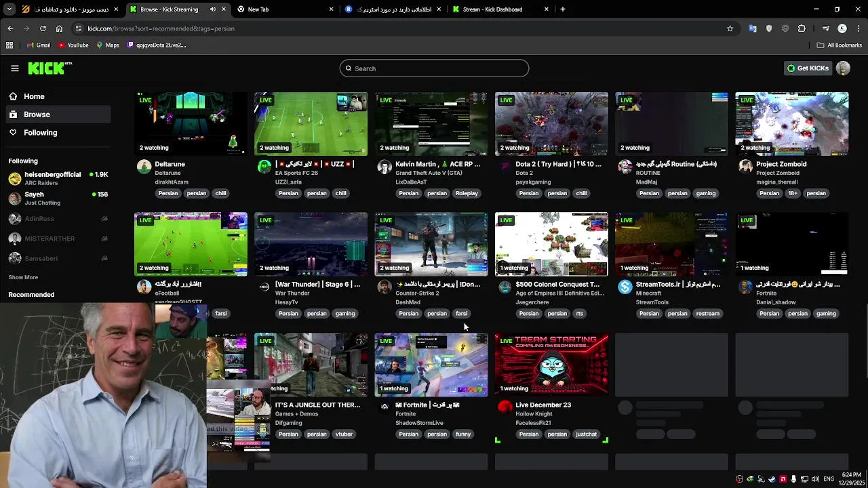This screenshot has height=488, width=868.
Task: Click the farsi tag on DashMad stream
Action: [x=461, y=314]
